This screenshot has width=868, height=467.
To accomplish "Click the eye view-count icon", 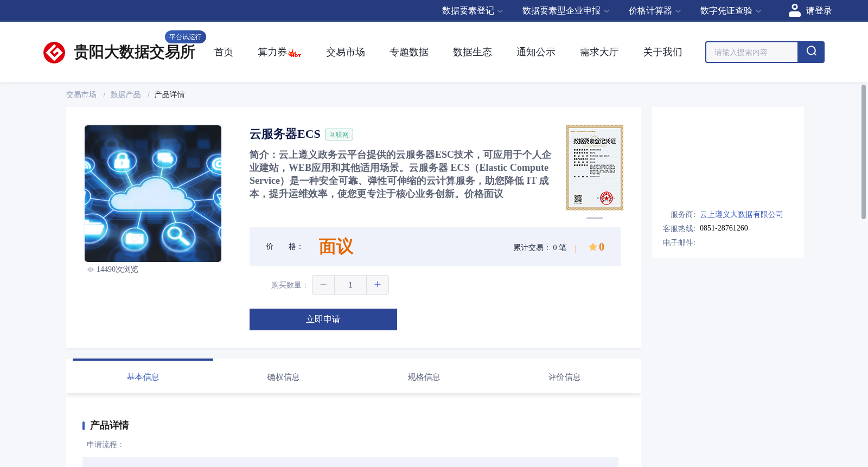I will pos(91,270).
